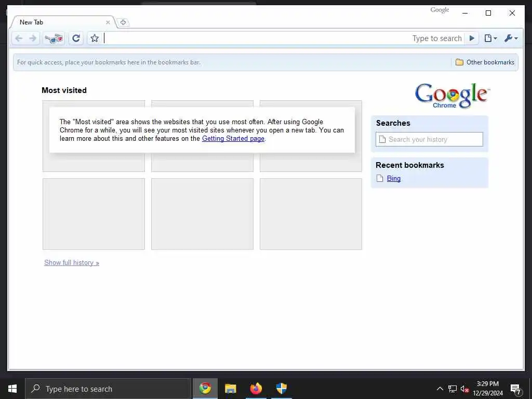
Task: Open the Bing recent bookmark
Action: point(394,179)
